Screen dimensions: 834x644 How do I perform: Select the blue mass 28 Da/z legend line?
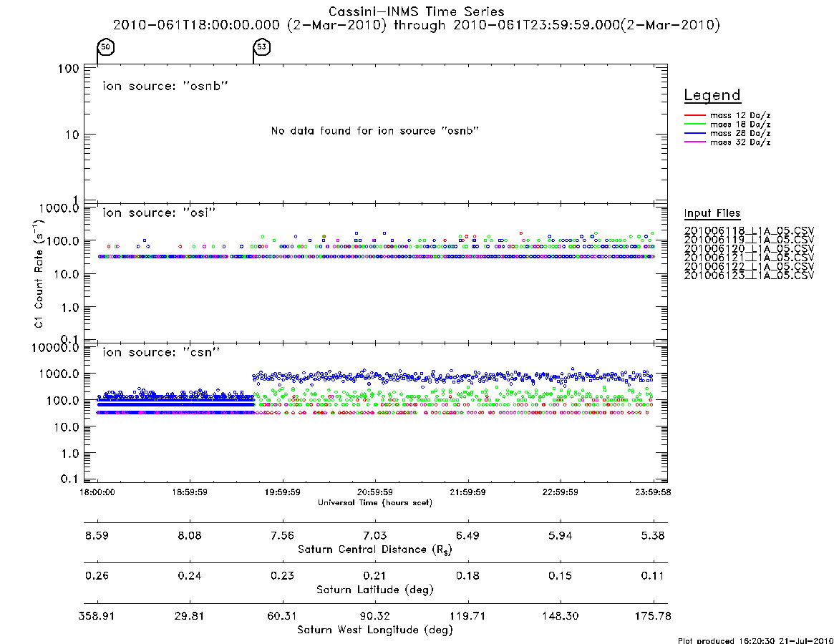click(x=694, y=134)
